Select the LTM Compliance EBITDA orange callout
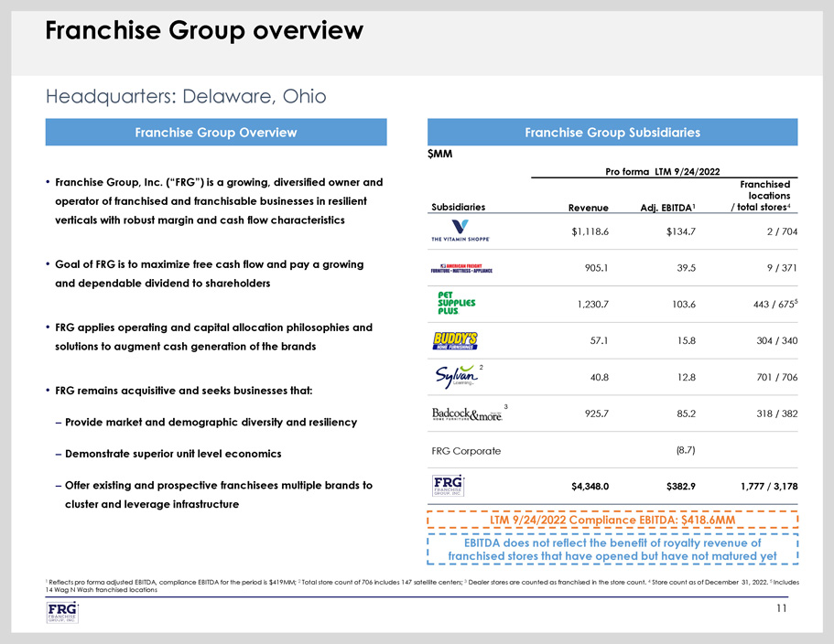 [612, 521]
